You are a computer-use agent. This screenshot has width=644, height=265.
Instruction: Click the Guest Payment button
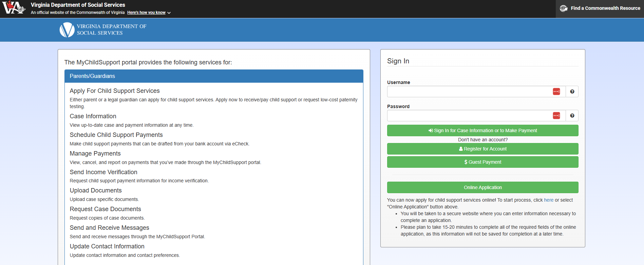point(482,162)
